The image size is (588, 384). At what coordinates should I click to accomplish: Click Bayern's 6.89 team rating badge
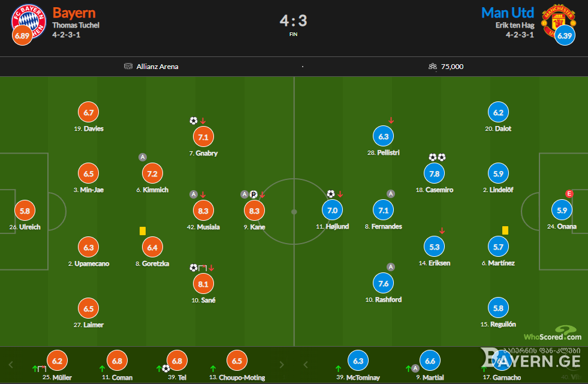coord(22,35)
